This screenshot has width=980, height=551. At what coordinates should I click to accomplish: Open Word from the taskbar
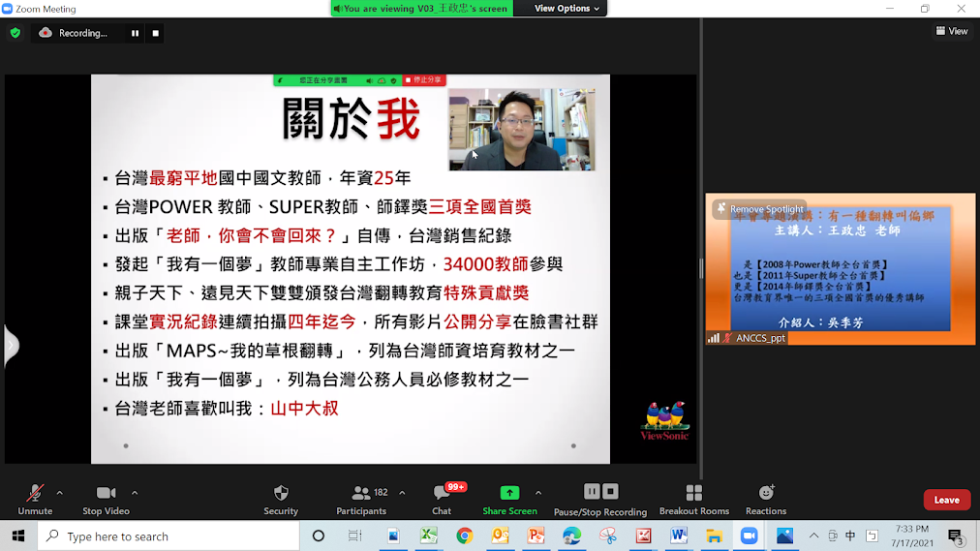coord(679,536)
